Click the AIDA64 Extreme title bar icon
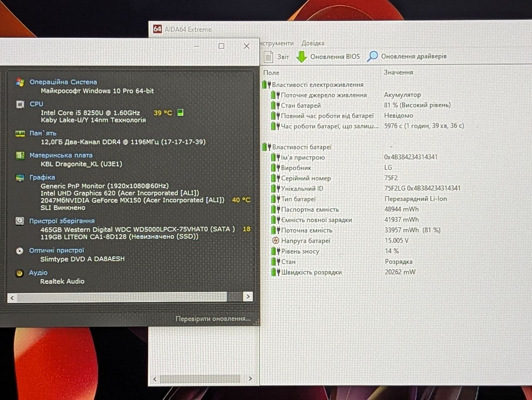 point(157,29)
